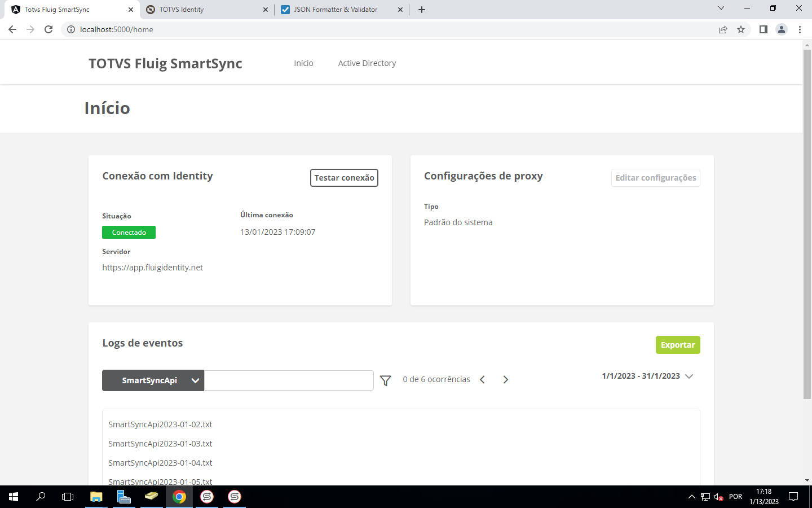Open the browser side panel icon
The image size is (812, 508).
763,29
